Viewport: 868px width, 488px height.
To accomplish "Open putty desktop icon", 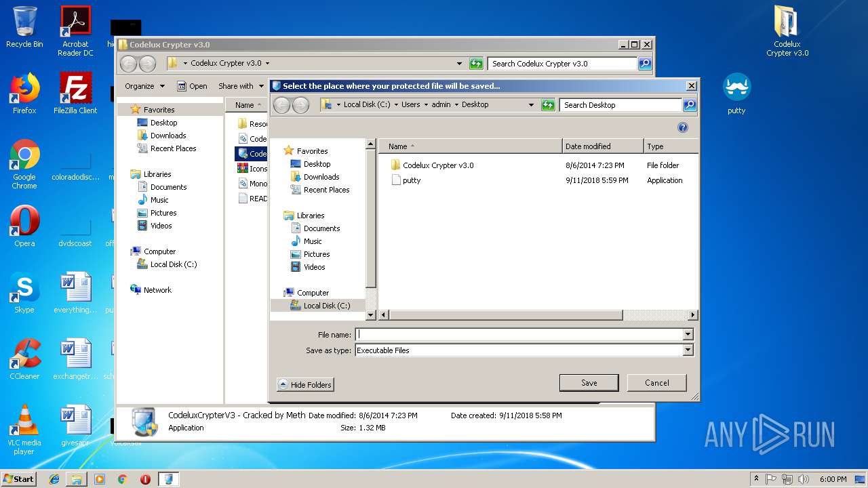I will [x=736, y=94].
